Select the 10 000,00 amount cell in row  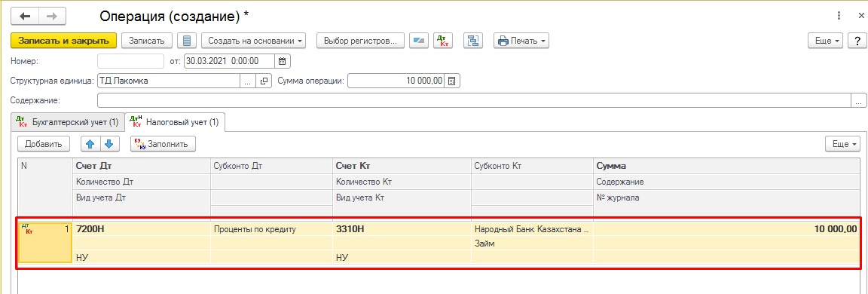coord(727,228)
